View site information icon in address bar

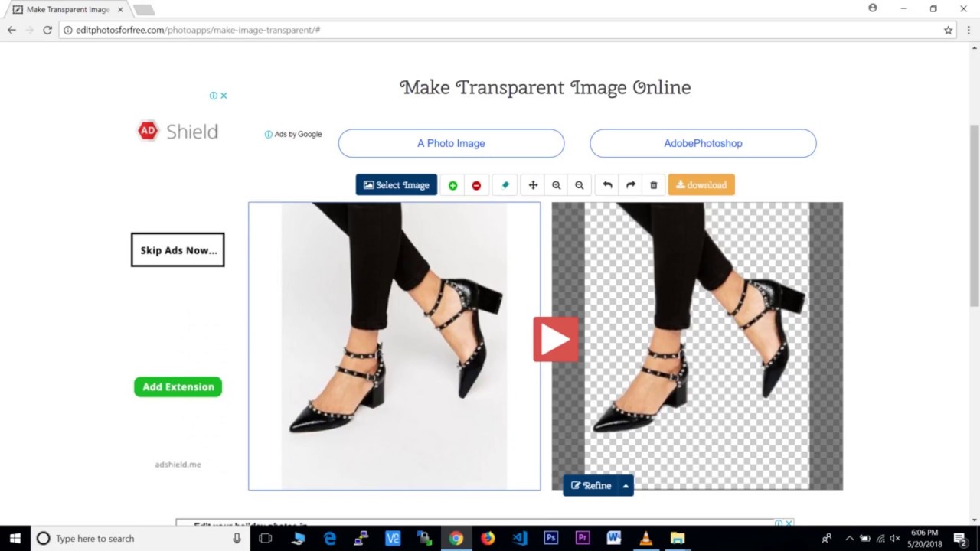point(67,30)
